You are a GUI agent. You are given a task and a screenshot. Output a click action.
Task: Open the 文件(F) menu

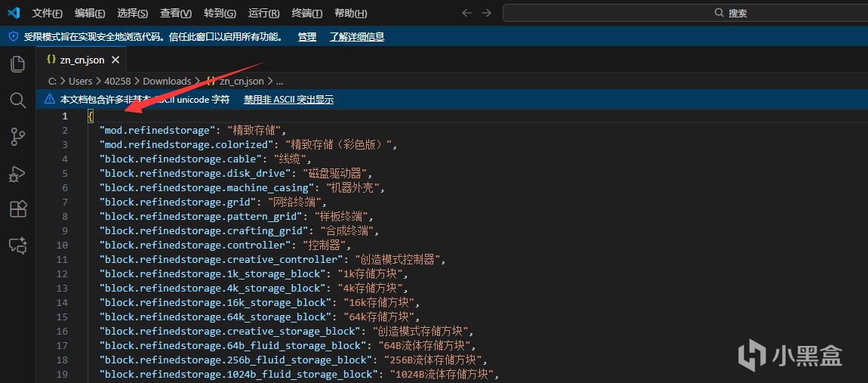point(47,14)
